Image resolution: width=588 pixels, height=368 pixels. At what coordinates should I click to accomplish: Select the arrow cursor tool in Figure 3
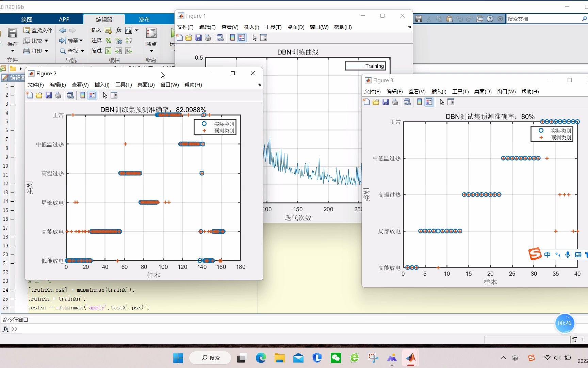coord(441,102)
